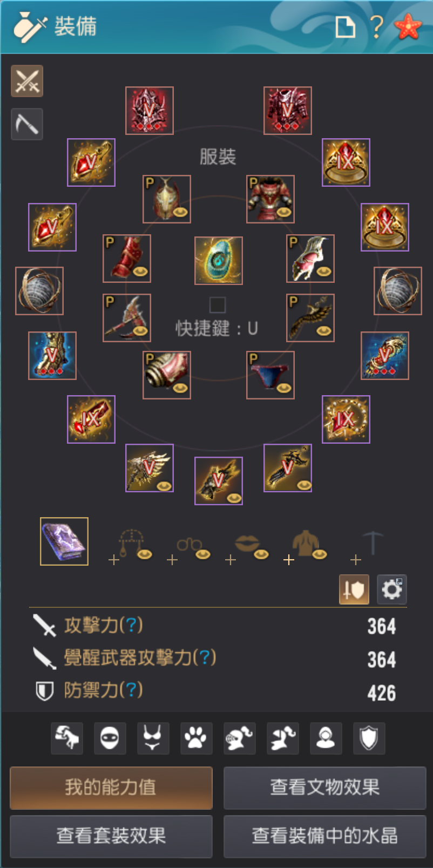The width and height of the screenshot is (433, 868).
Task: Click the purple lightning book slot
Action: click(64, 541)
